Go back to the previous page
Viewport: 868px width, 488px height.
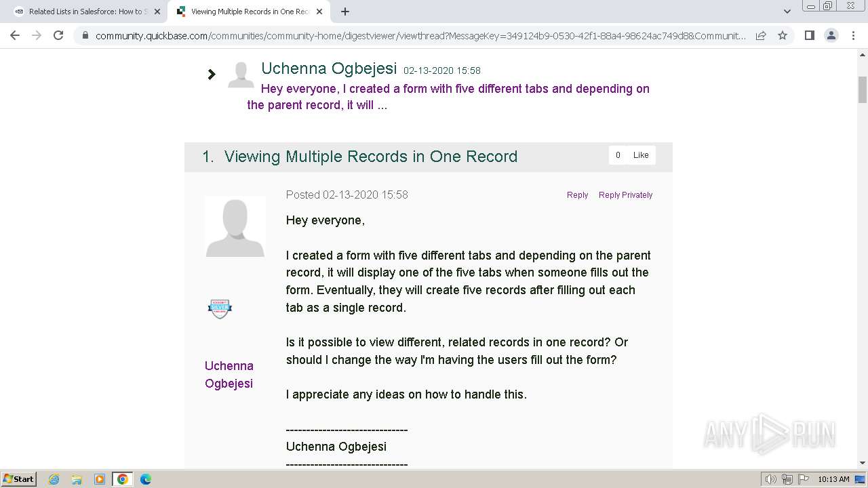(15, 35)
